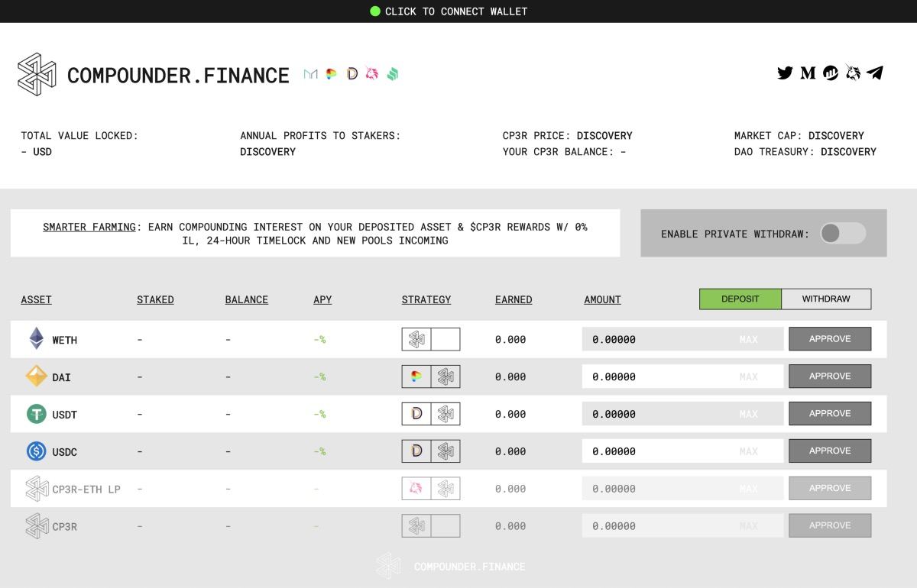This screenshot has width=917, height=588.
Task: Open the D-shaped protocol icon beside the title
Action: tap(352, 74)
